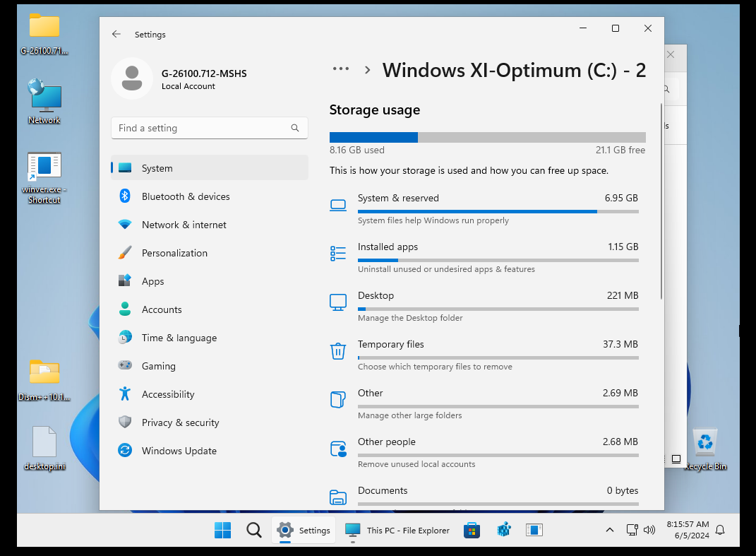Select winver.exe - Shortcut desktop icon
Screen dimensions: 756x556
click(x=44, y=178)
